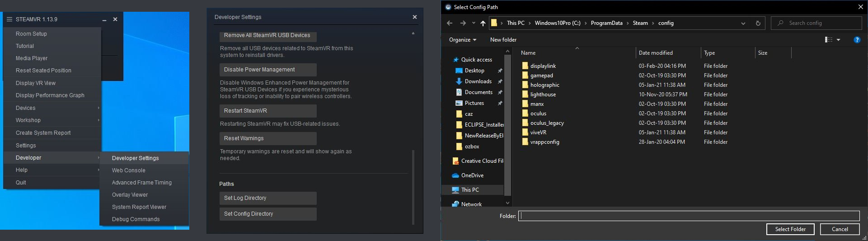
Task: Close the Developer Settings panel
Action: (x=415, y=17)
